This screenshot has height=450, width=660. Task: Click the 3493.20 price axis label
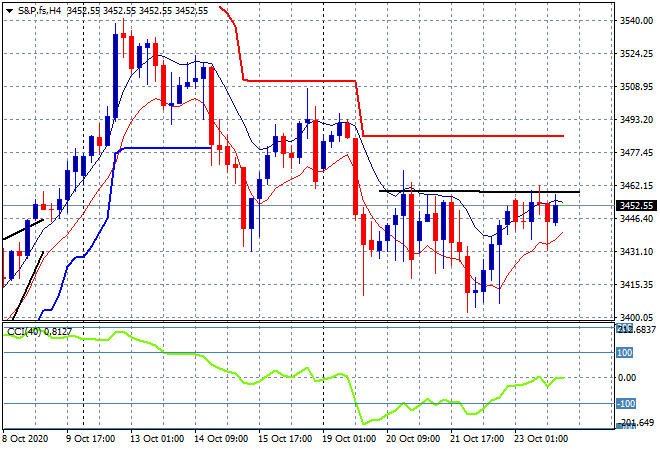pos(636,120)
